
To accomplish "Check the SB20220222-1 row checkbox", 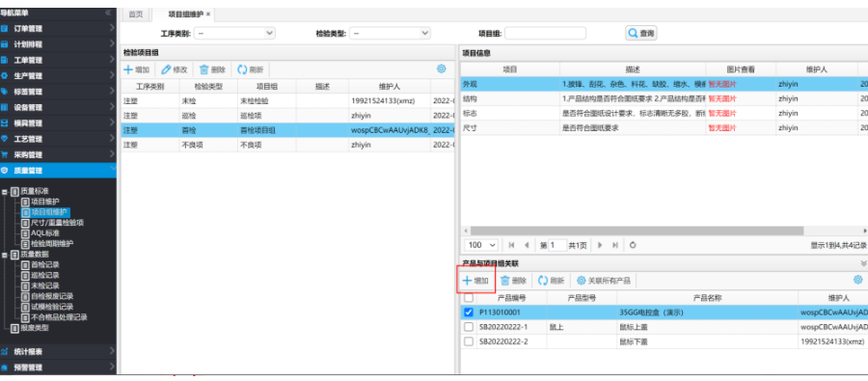I will click(x=469, y=327).
